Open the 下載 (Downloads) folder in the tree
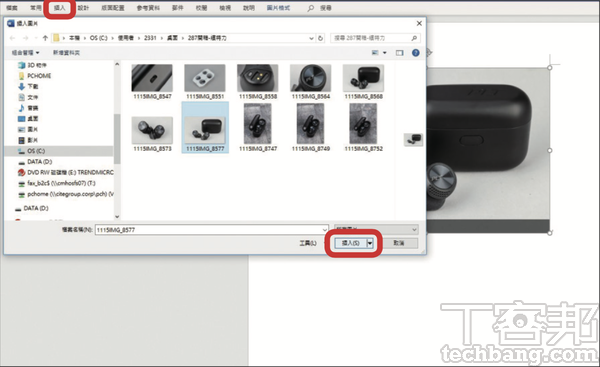 pyautogui.click(x=28, y=86)
